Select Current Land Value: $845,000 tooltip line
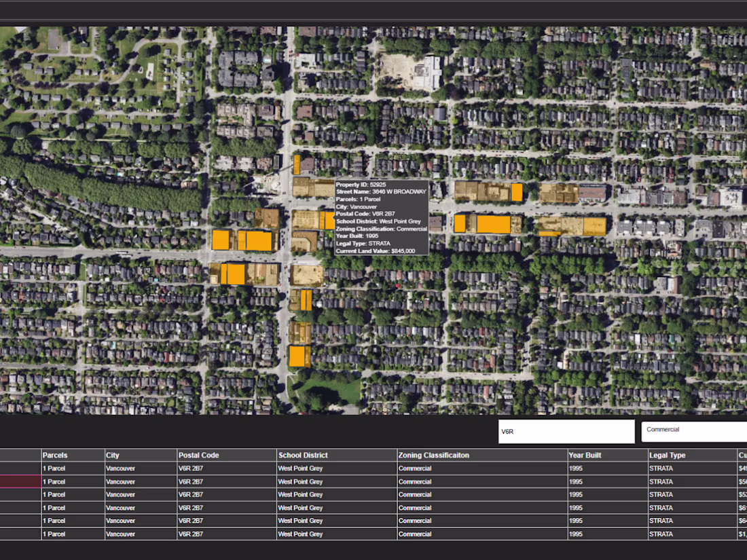 (376, 251)
